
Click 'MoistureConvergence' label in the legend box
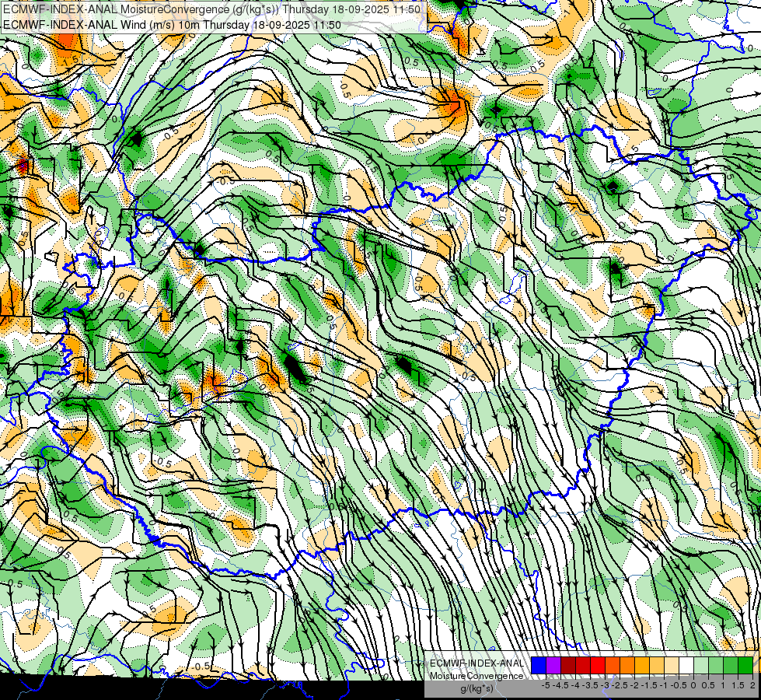click(476, 676)
